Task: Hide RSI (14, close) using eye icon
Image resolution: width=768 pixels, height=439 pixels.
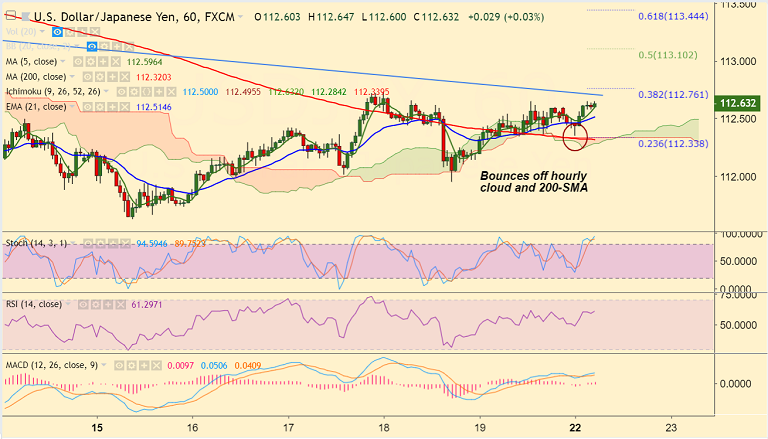Action: pyautogui.click(x=83, y=305)
